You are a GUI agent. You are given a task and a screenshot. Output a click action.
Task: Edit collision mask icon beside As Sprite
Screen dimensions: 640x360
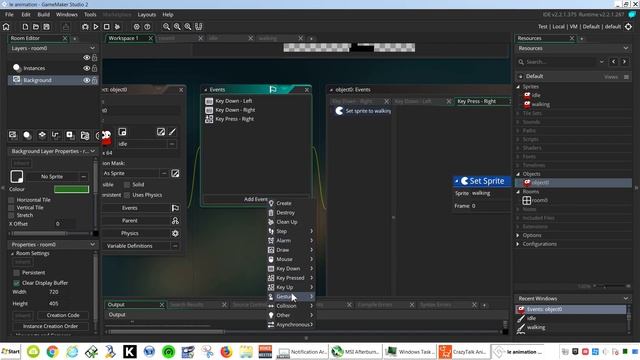click(x=175, y=173)
